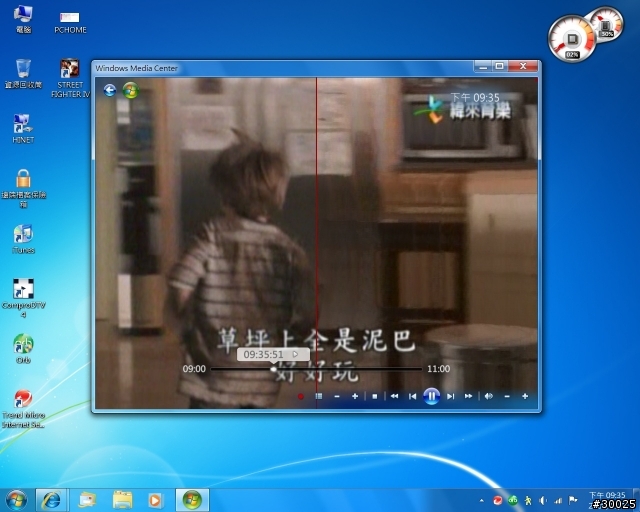This screenshot has width=640, height=512.
Task: Open Internet Explorer from taskbar
Action: [x=51, y=500]
